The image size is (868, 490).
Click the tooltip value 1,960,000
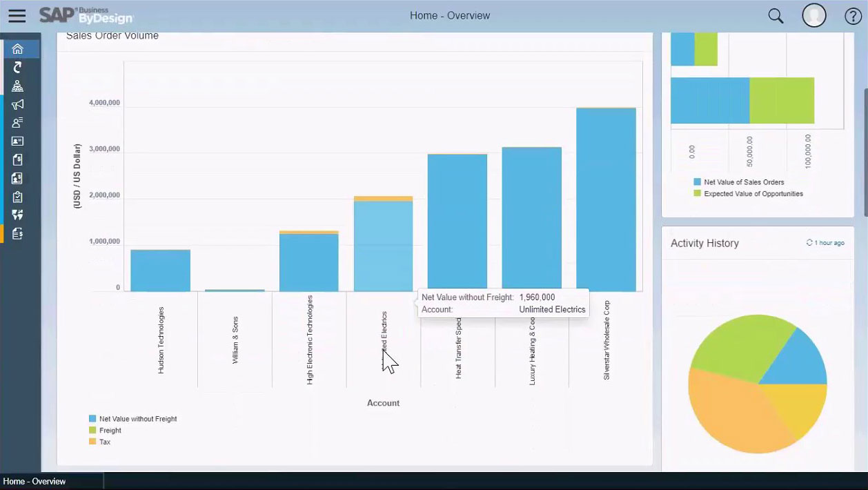537,297
